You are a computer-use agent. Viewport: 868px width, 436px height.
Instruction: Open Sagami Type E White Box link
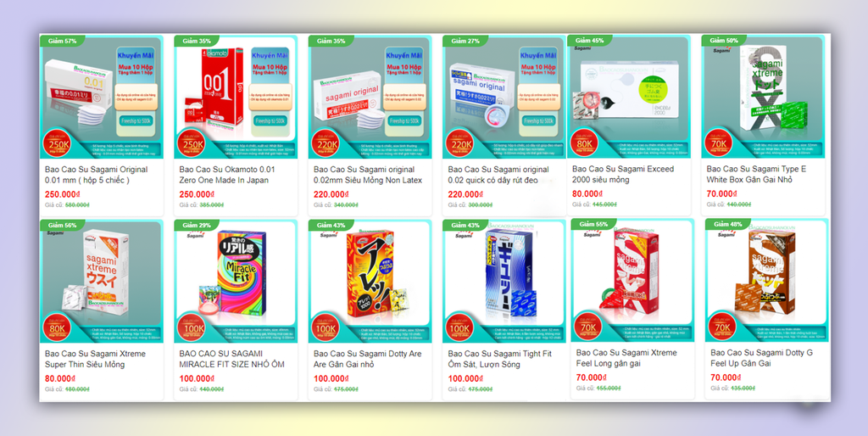click(x=756, y=174)
